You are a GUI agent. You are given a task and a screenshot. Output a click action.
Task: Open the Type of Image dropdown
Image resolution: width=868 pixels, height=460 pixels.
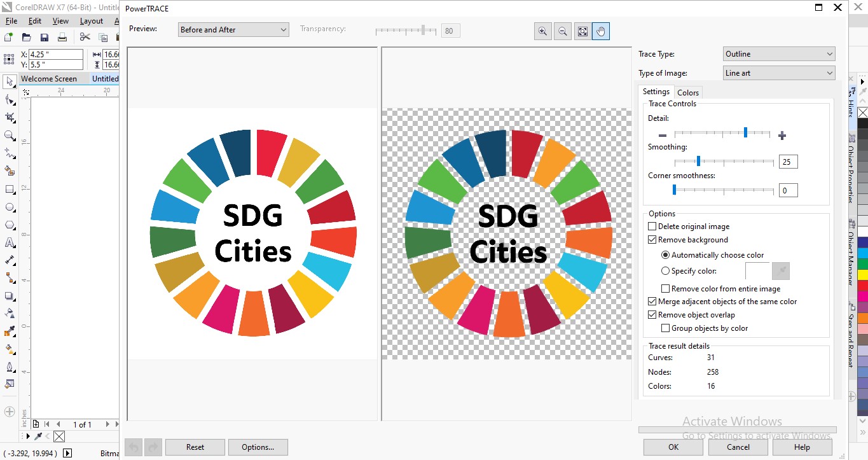pos(779,73)
